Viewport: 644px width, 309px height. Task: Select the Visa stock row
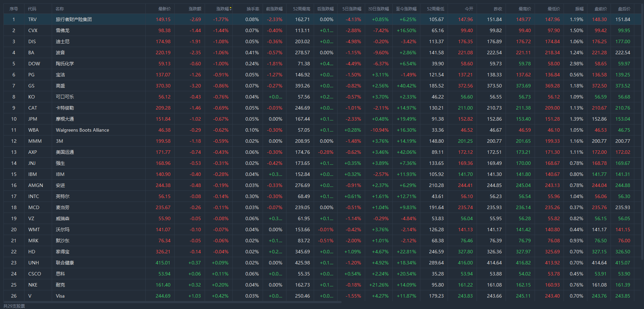[60, 296]
